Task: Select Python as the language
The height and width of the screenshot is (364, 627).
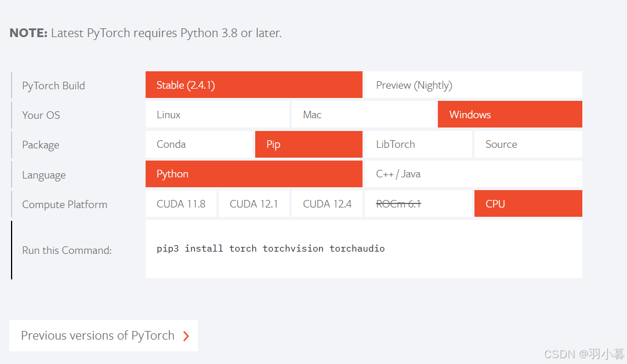Action: (254, 174)
